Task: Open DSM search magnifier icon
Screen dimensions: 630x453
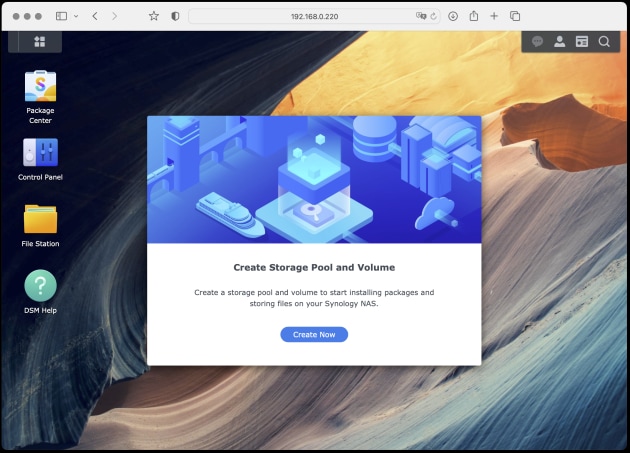Action: tap(604, 41)
